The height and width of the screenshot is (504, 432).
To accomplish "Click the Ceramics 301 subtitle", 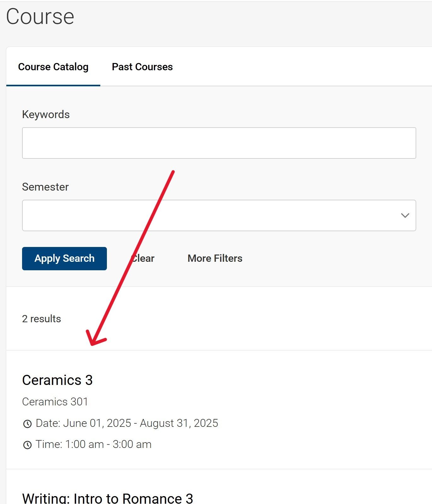I will click(55, 402).
